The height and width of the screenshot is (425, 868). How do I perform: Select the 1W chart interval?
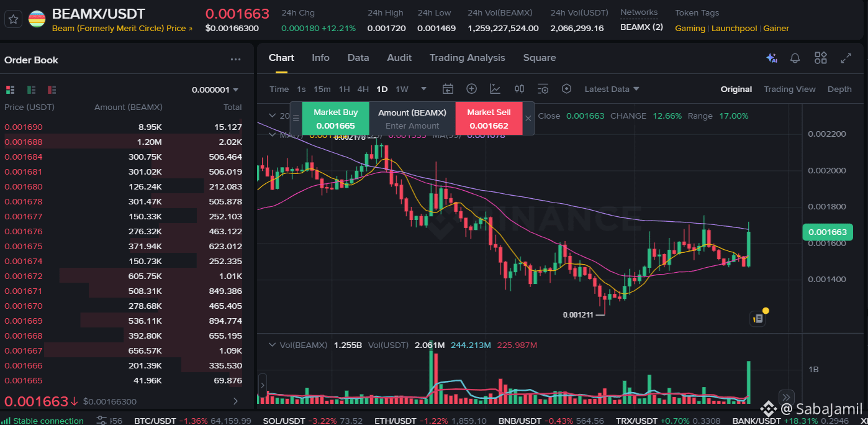402,89
